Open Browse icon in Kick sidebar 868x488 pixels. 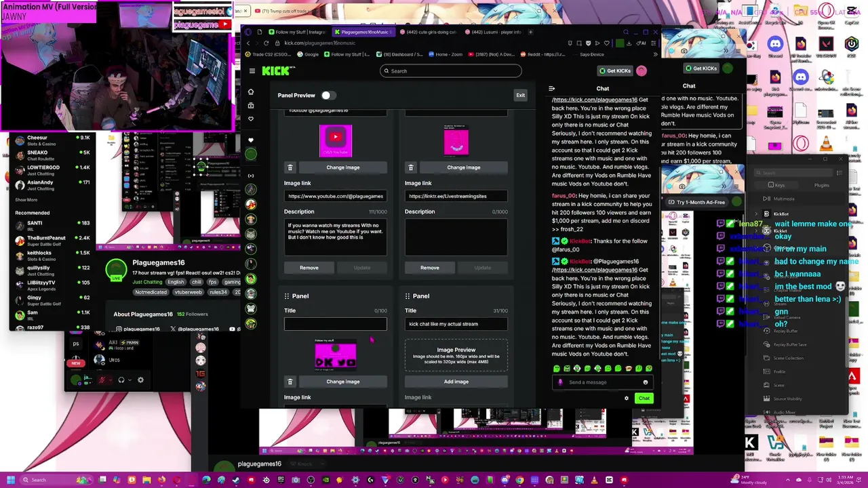pyautogui.click(x=251, y=105)
